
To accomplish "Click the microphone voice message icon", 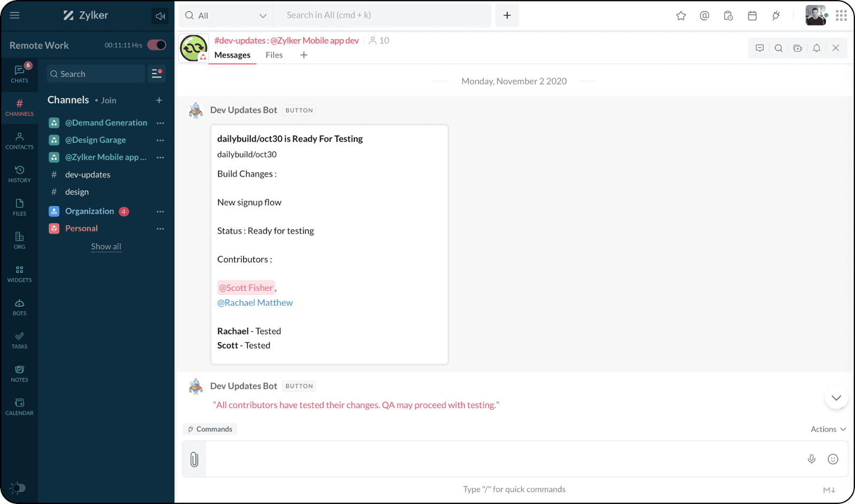I will click(x=811, y=459).
